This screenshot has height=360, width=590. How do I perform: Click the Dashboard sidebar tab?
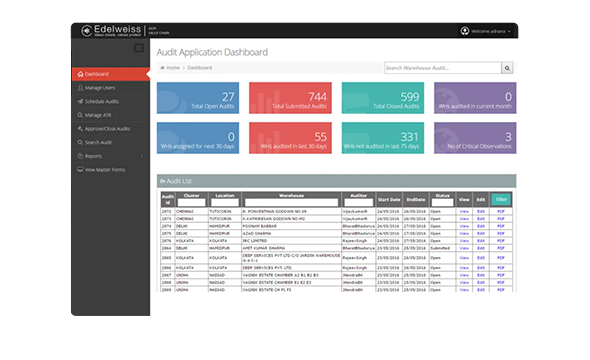pos(111,74)
